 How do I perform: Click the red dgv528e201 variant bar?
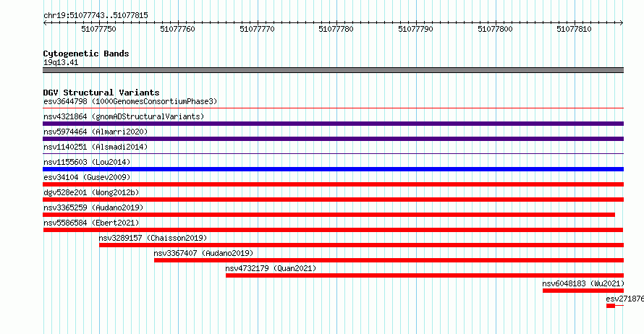(x=333, y=200)
